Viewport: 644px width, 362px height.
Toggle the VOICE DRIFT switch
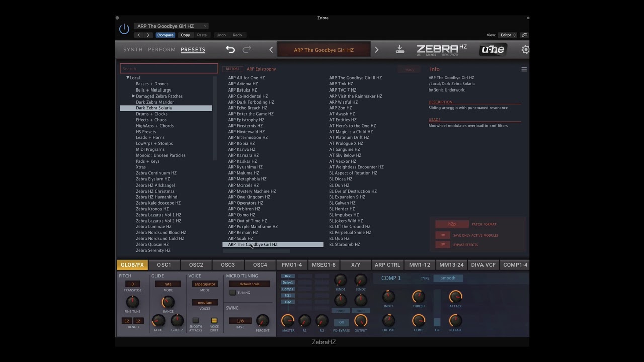pos(214,320)
